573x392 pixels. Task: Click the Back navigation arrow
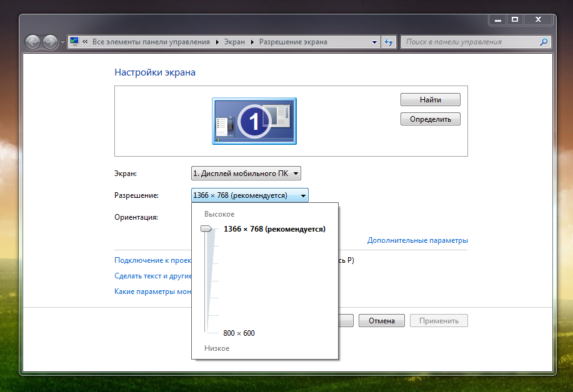[32, 42]
